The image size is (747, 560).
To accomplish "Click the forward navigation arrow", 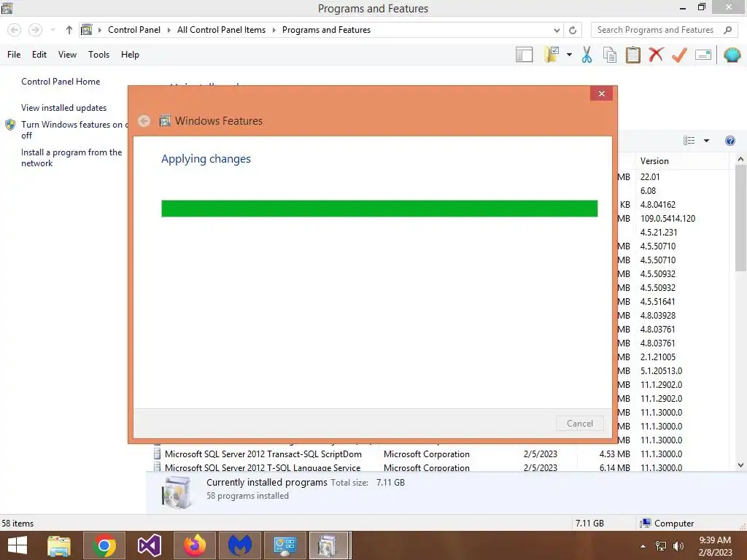I will click(x=35, y=30).
